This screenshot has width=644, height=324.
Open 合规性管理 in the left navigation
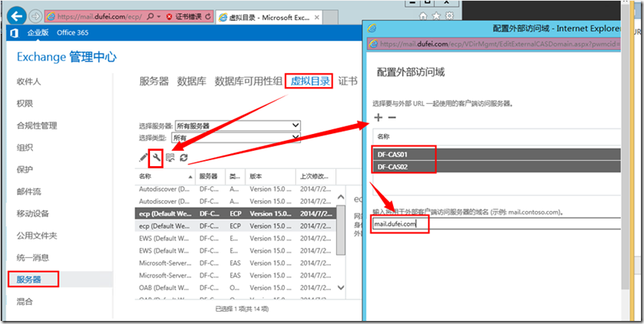click(37, 125)
